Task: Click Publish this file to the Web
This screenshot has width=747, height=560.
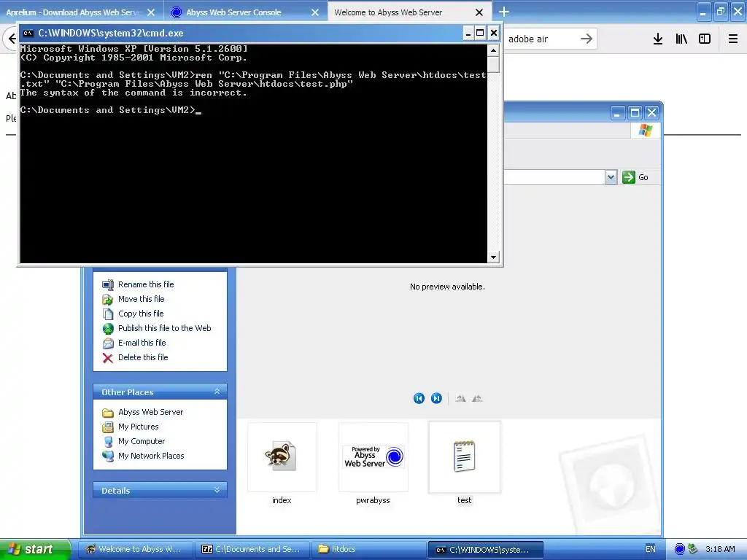Action: coord(164,328)
